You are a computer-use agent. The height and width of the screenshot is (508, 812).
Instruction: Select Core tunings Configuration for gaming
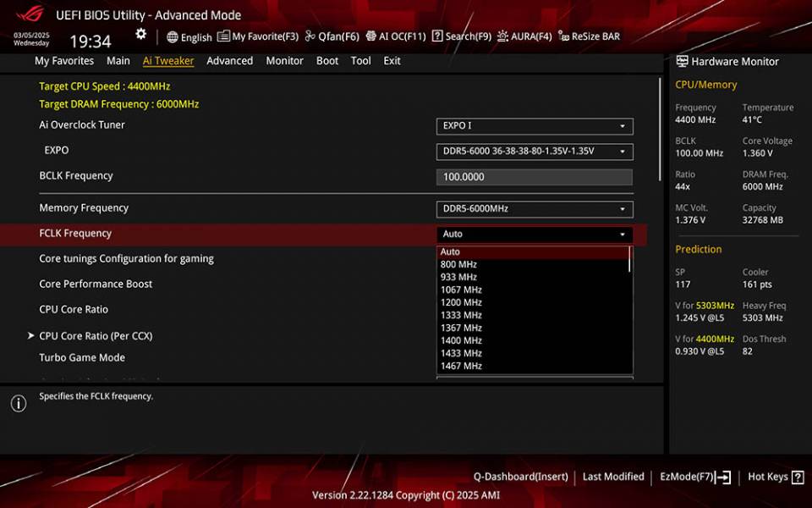[x=126, y=259]
